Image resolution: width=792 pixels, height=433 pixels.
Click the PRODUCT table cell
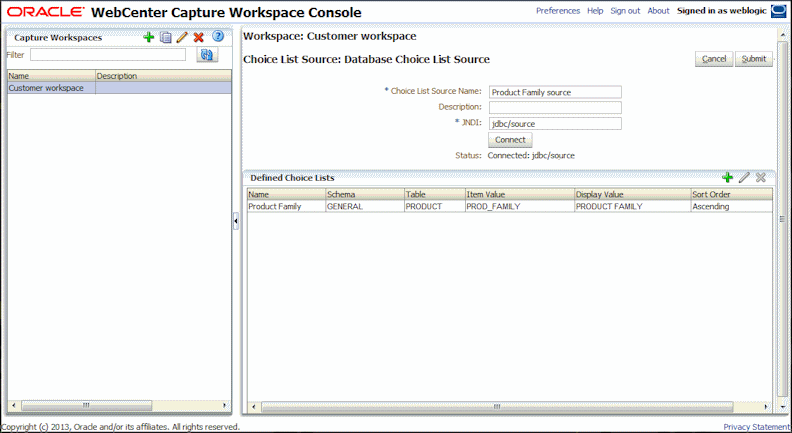click(x=434, y=207)
